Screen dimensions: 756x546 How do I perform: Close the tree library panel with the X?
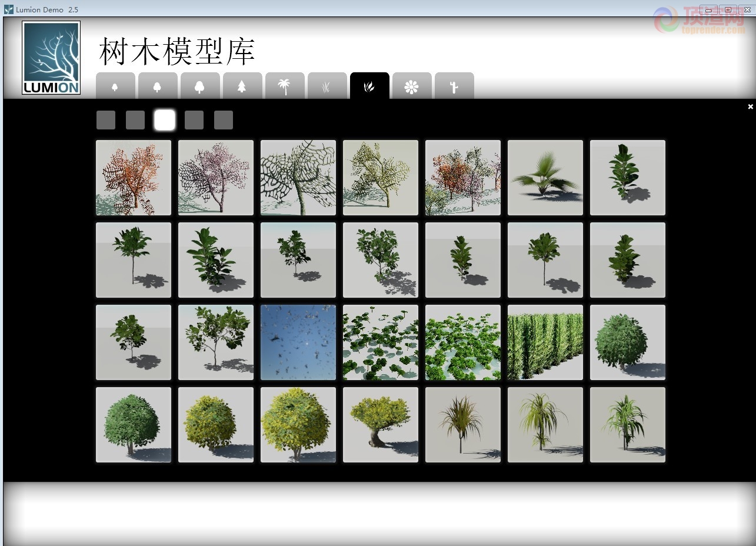click(750, 106)
